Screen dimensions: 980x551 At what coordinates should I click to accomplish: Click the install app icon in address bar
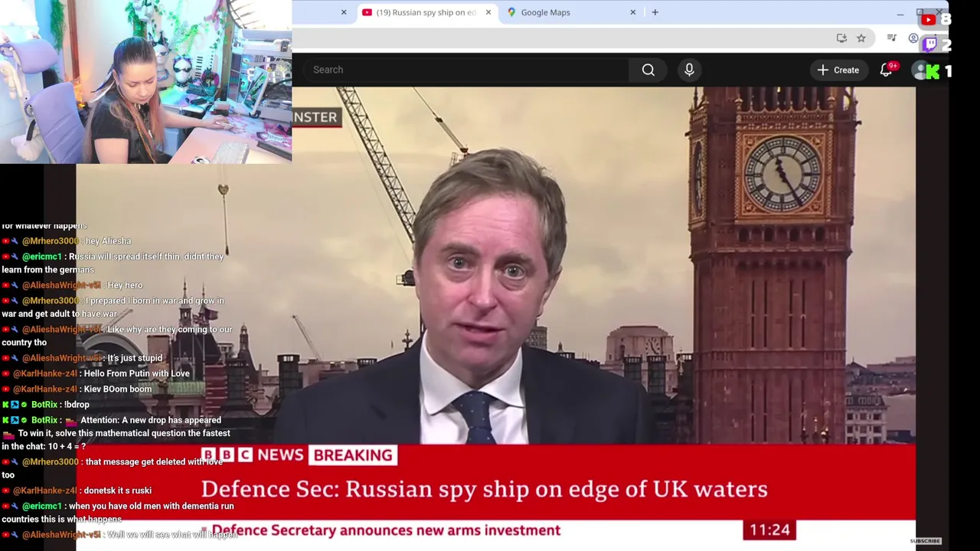click(841, 38)
